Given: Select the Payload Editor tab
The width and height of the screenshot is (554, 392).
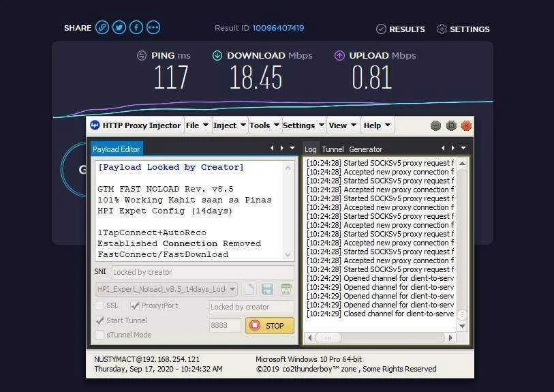Looking at the screenshot, I should (117, 149).
